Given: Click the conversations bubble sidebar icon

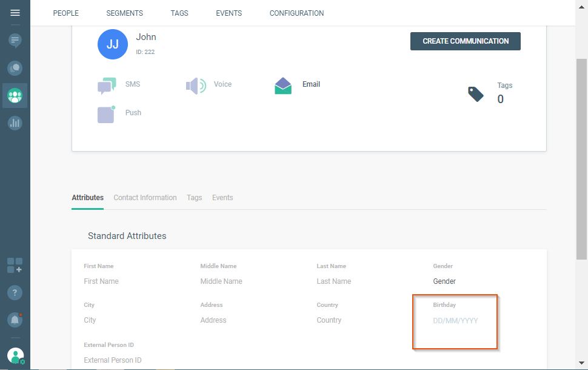Looking at the screenshot, I should tap(15, 68).
